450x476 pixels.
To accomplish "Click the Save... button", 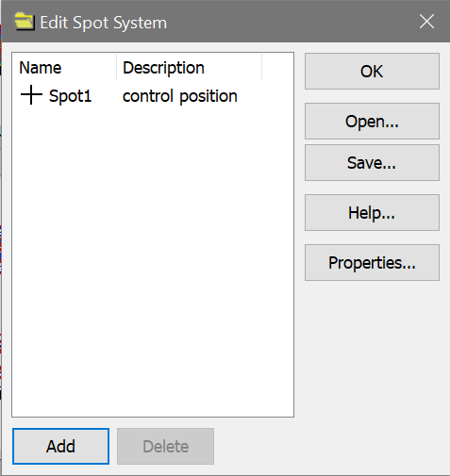I will [x=372, y=163].
